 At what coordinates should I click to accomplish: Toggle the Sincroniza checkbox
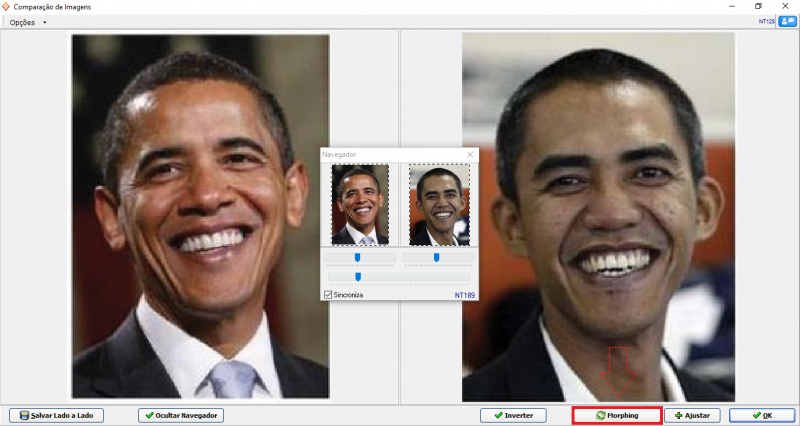point(328,295)
